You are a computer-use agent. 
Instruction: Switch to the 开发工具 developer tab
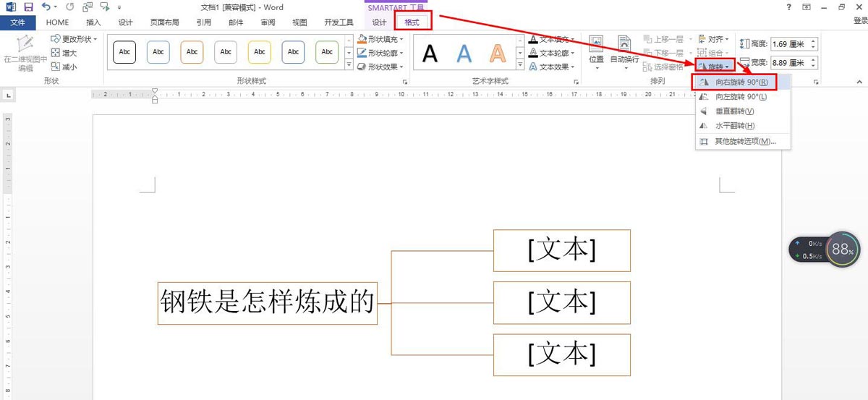tap(339, 22)
